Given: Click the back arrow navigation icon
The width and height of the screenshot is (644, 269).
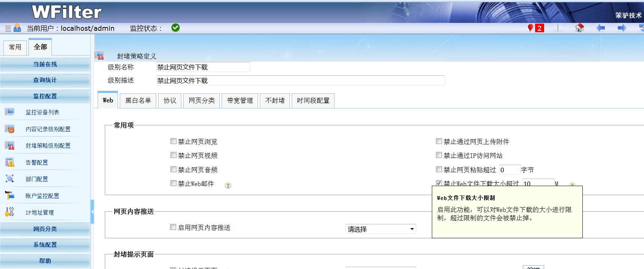Looking at the screenshot, I should 600,28.
